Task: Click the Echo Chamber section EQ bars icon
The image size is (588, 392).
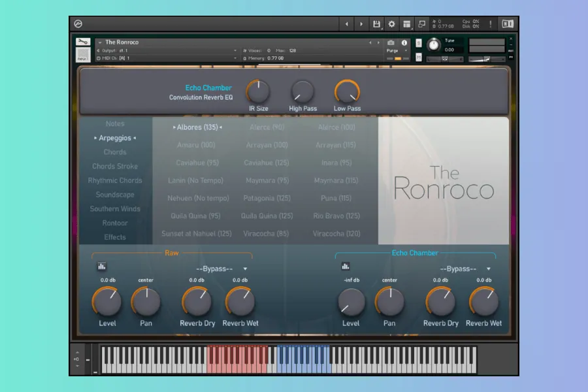Action: click(345, 267)
